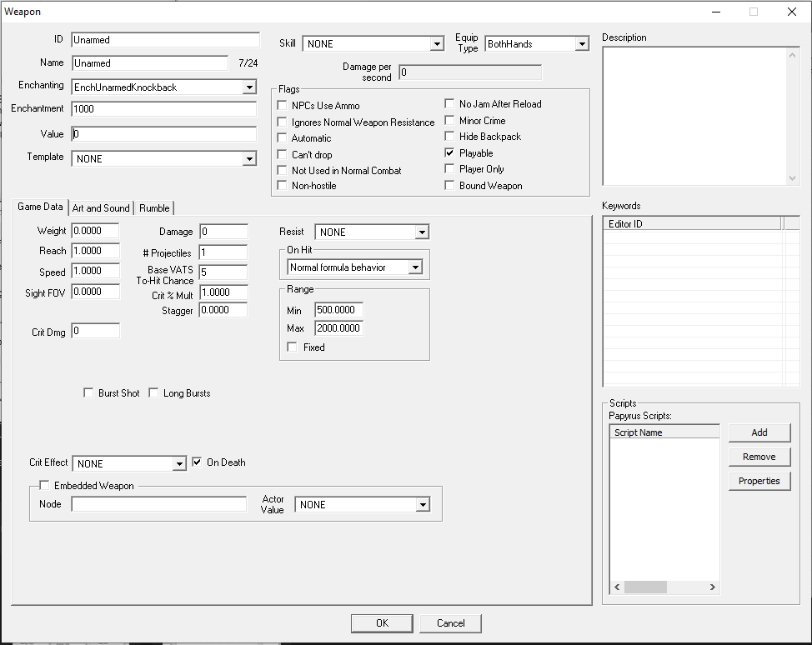Click Description scrollbar up arrow
812x645 pixels.
pyautogui.click(x=792, y=54)
